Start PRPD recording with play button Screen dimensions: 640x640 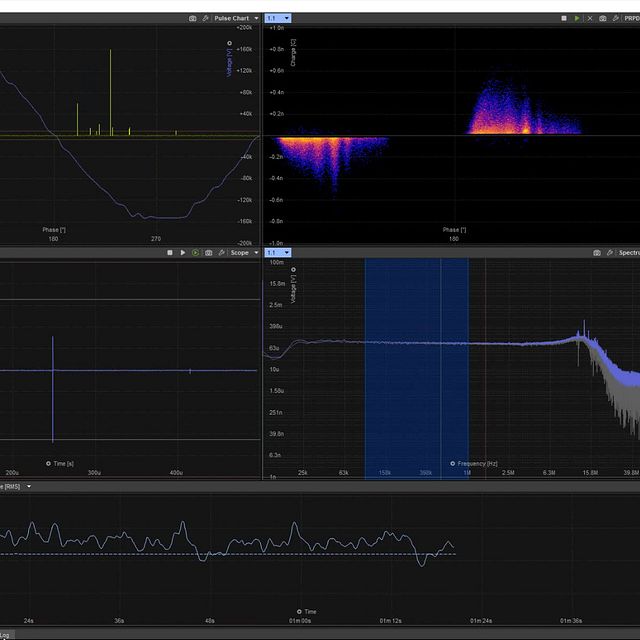point(577,18)
